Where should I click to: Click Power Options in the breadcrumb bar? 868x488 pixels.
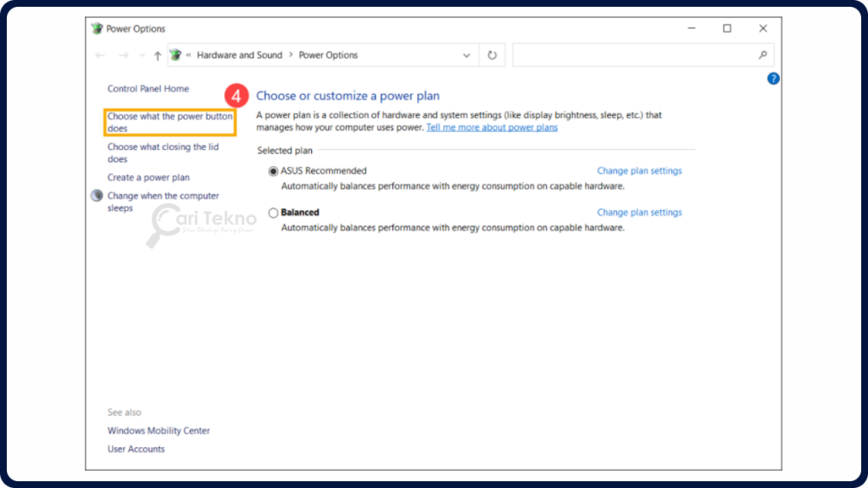328,54
